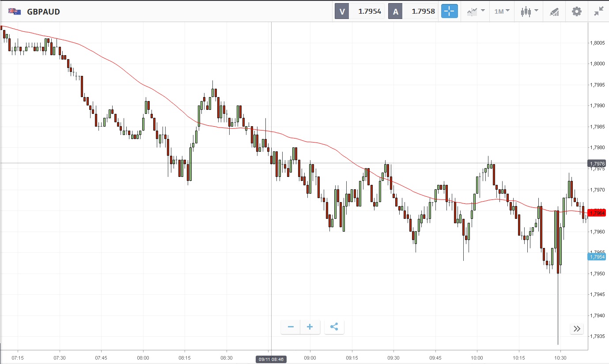Click the 09/11 08:46 time marker
Screen dimensions: 609x364
[271, 360]
